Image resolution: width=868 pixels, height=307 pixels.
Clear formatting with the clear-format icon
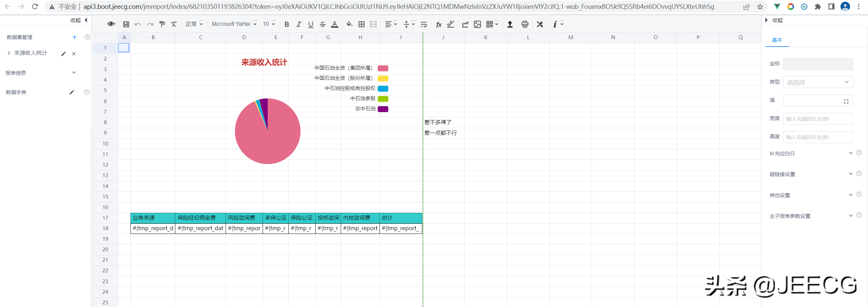click(x=174, y=24)
